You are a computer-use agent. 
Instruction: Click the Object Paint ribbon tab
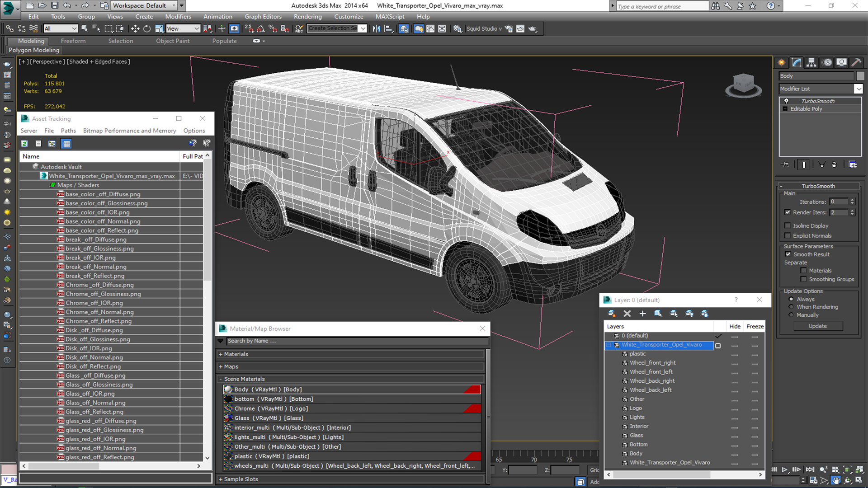(x=173, y=41)
